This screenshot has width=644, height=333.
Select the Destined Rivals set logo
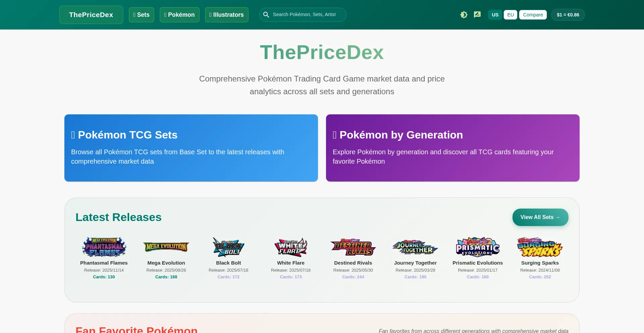tap(353, 247)
